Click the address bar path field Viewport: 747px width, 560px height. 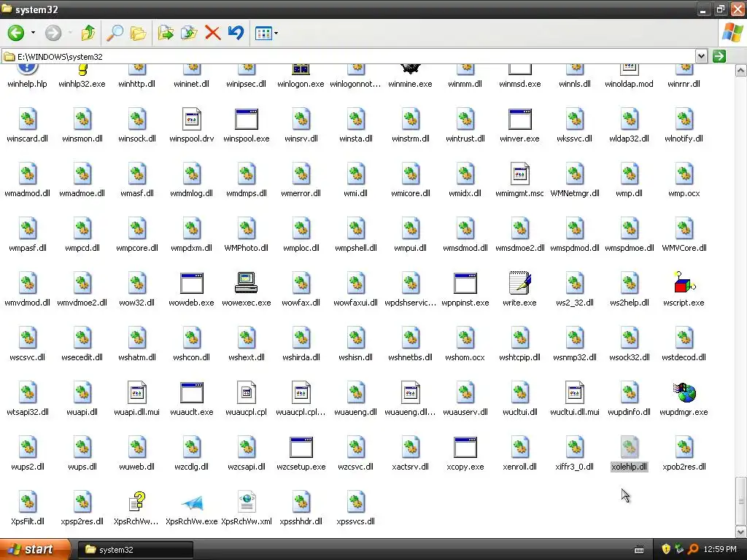(348, 57)
